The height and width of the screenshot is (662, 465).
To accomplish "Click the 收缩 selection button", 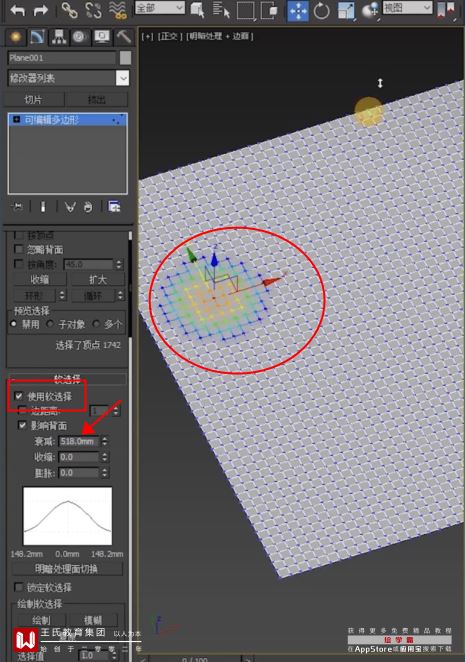I will click(x=40, y=279).
